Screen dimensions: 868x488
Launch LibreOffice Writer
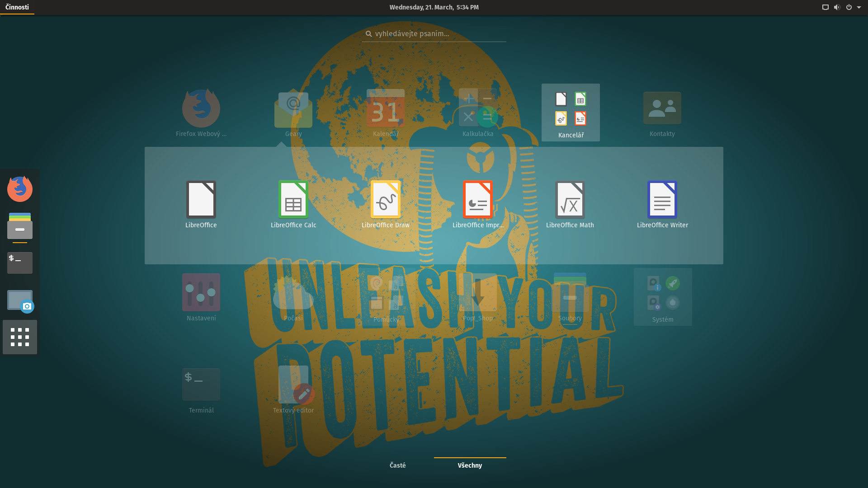pyautogui.click(x=662, y=200)
